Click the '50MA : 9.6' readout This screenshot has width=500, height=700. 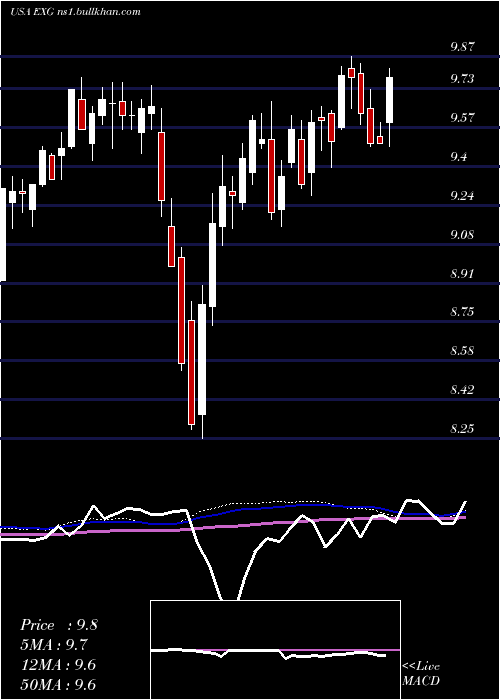[58, 685]
